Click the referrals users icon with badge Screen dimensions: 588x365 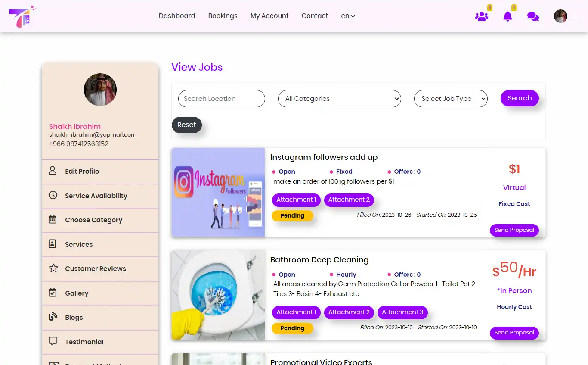click(x=482, y=16)
